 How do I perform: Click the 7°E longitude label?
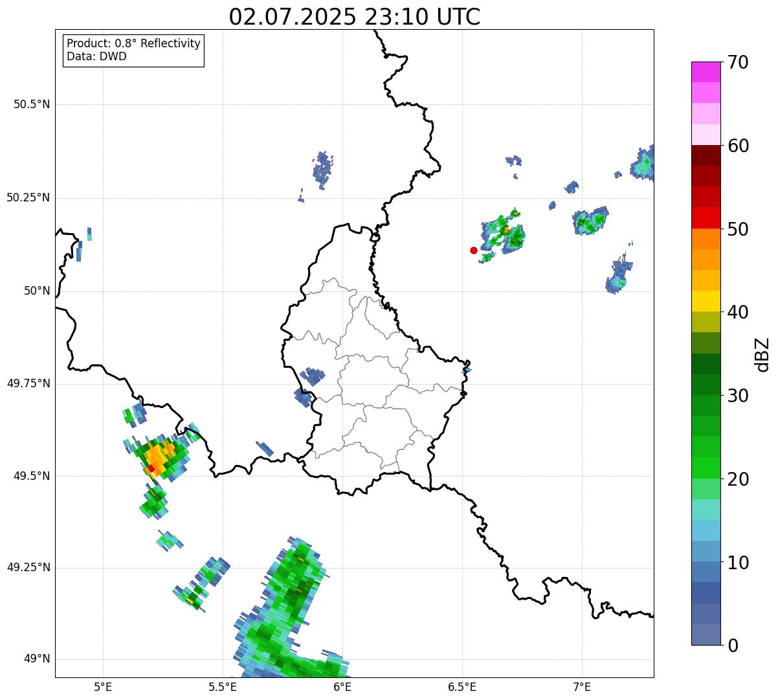point(582,686)
